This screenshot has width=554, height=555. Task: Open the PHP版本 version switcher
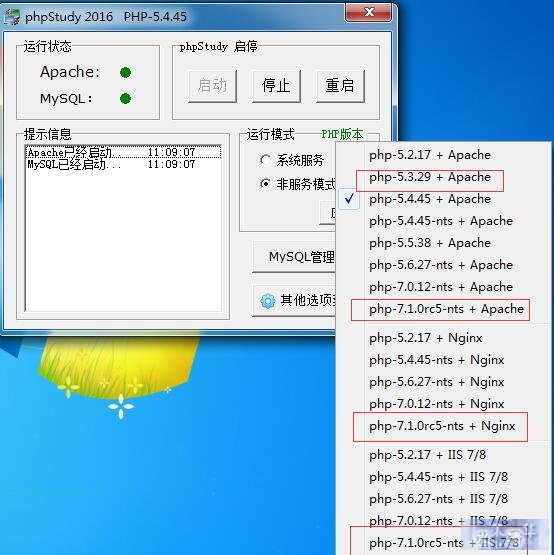(x=342, y=135)
